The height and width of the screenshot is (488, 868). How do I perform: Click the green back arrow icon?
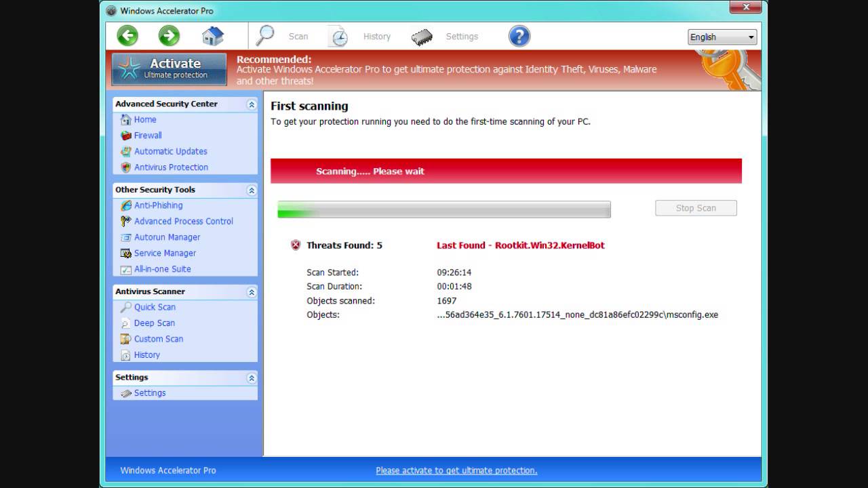tap(127, 36)
